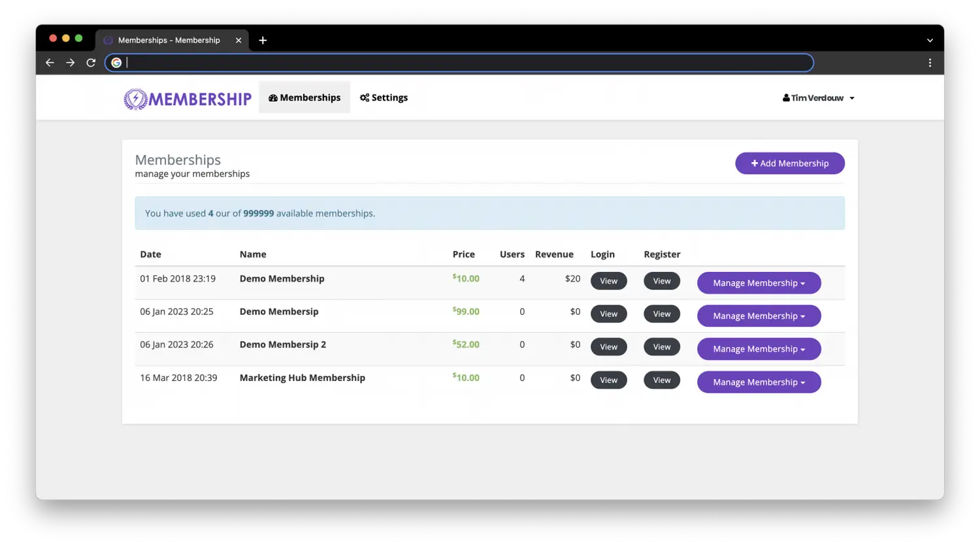Click the Membership shield logo

coord(136,99)
